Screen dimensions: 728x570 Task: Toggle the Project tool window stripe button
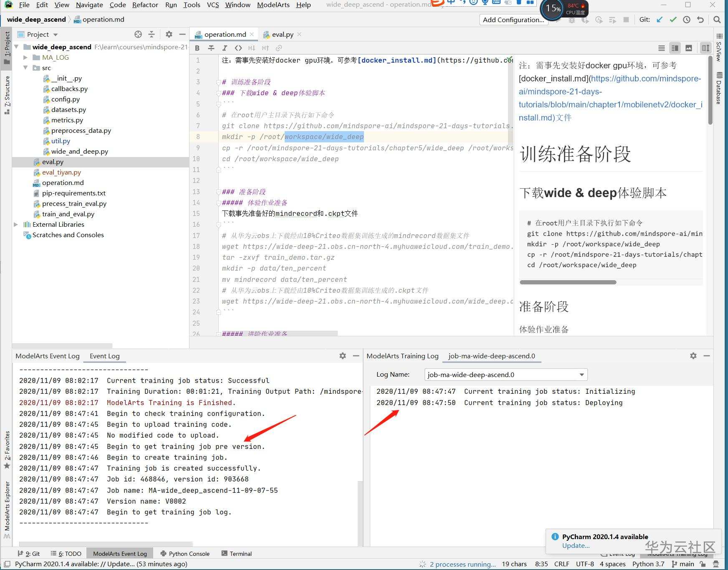pyautogui.click(x=7, y=47)
